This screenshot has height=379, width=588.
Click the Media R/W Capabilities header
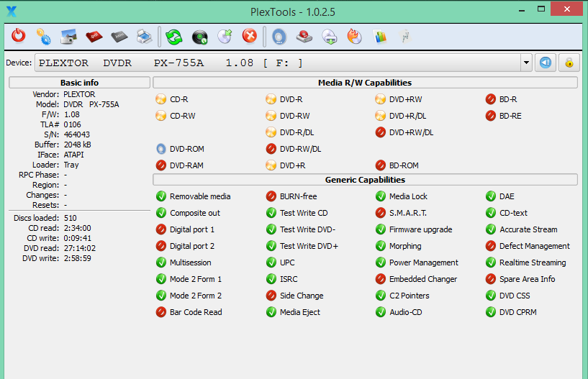point(365,83)
